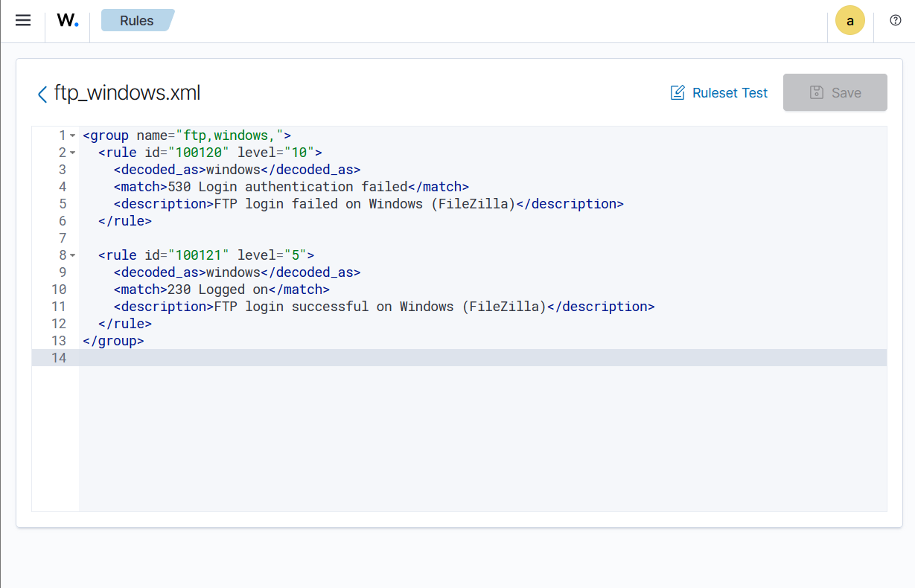Open the user avatar 'a' menu
This screenshot has width=915, height=588.
(849, 21)
